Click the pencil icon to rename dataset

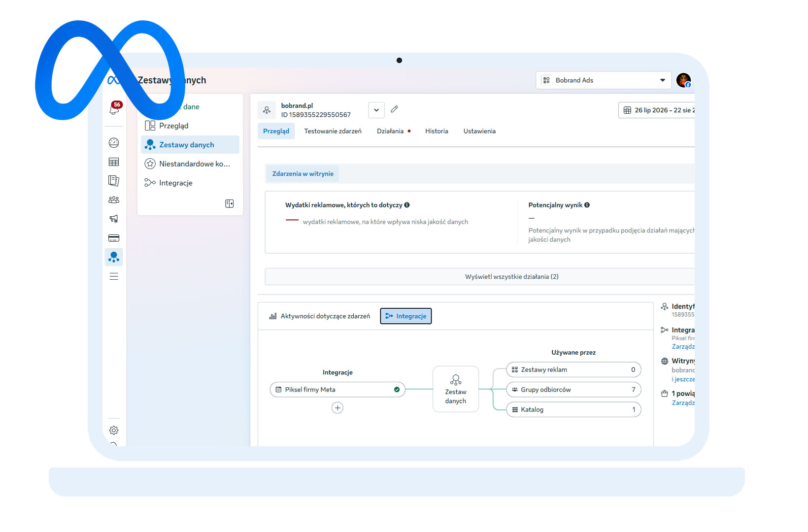coord(394,109)
